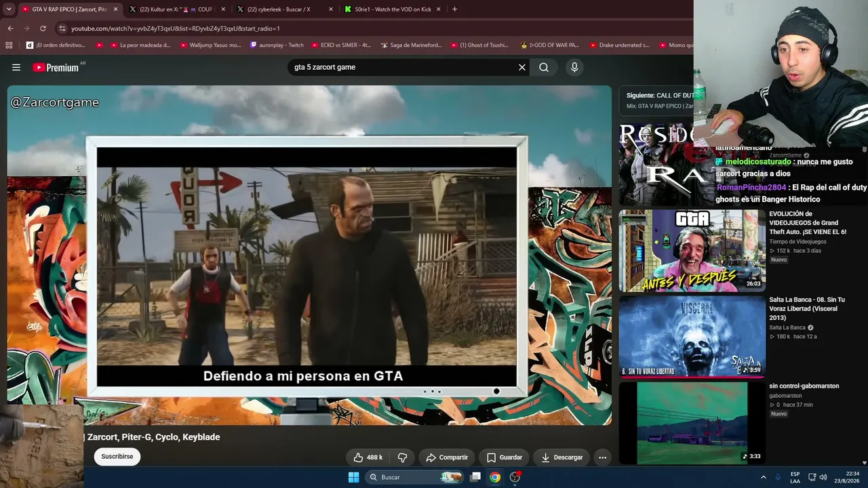Open video title 'sin control-gabomarston'
Screen dimensions: 868x488
(x=804, y=386)
